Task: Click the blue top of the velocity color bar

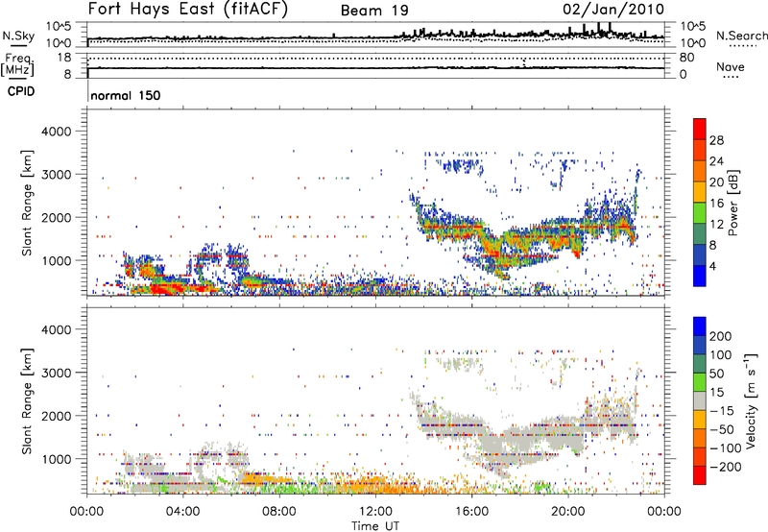Action: point(700,326)
